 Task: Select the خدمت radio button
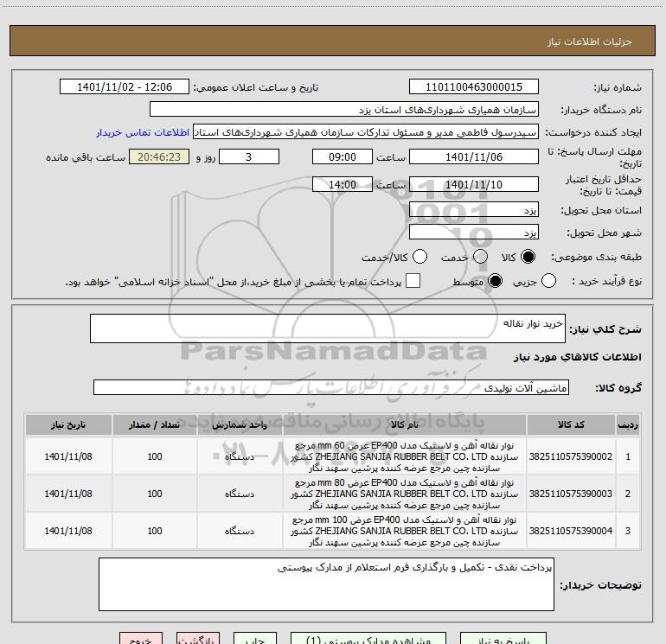(x=480, y=257)
